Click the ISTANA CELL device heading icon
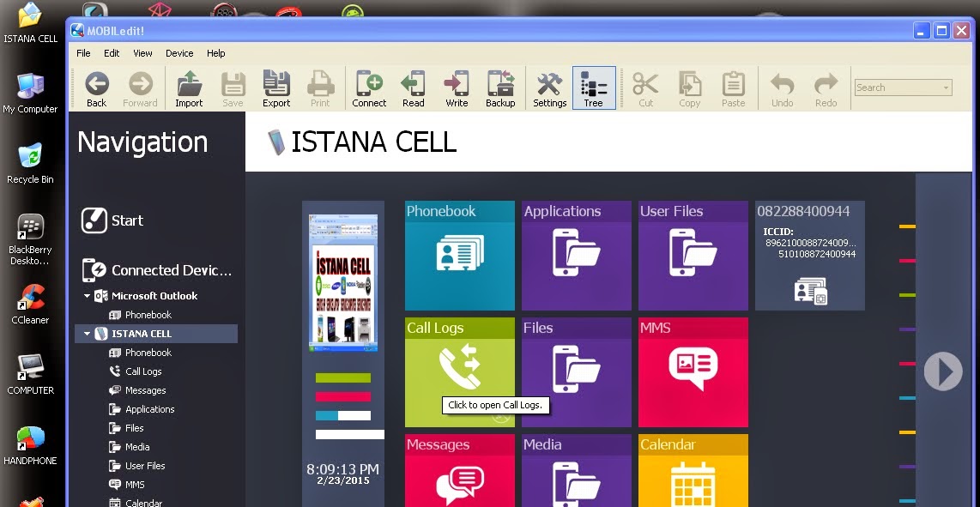This screenshot has height=507, width=980. click(x=275, y=142)
